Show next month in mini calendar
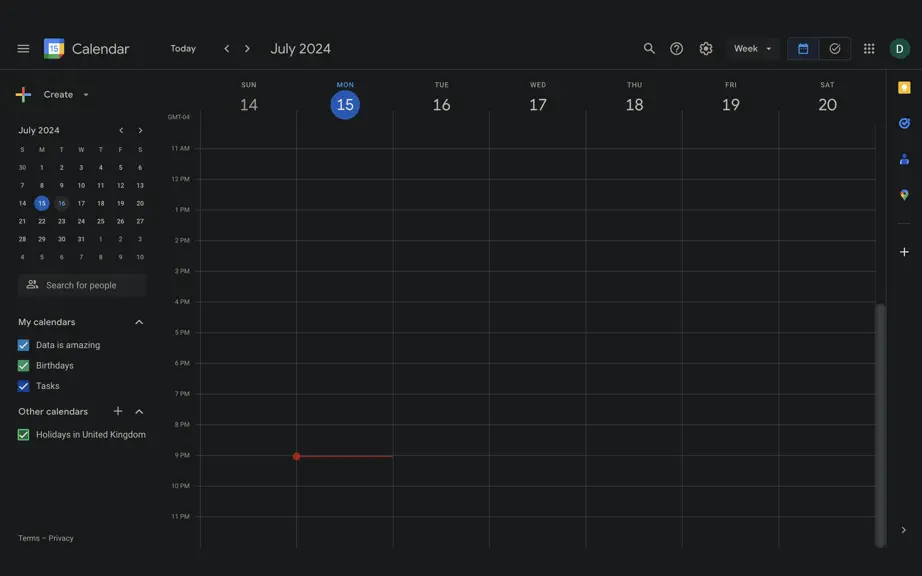This screenshot has width=922, height=576. click(140, 130)
